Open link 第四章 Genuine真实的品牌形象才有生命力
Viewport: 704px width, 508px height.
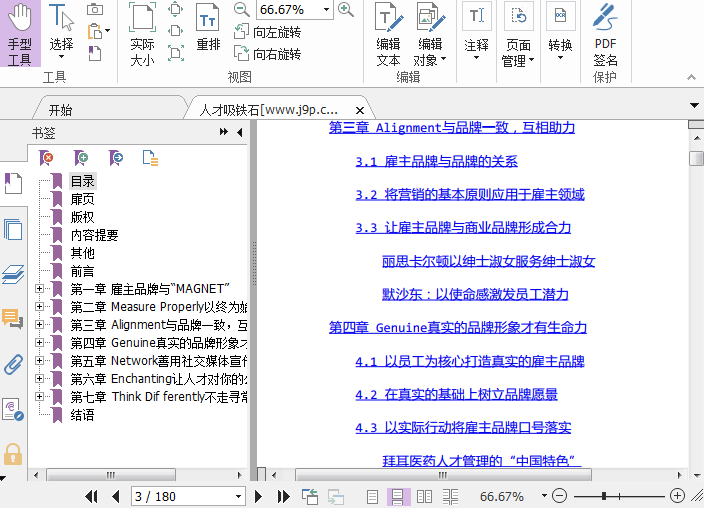(458, 327)
